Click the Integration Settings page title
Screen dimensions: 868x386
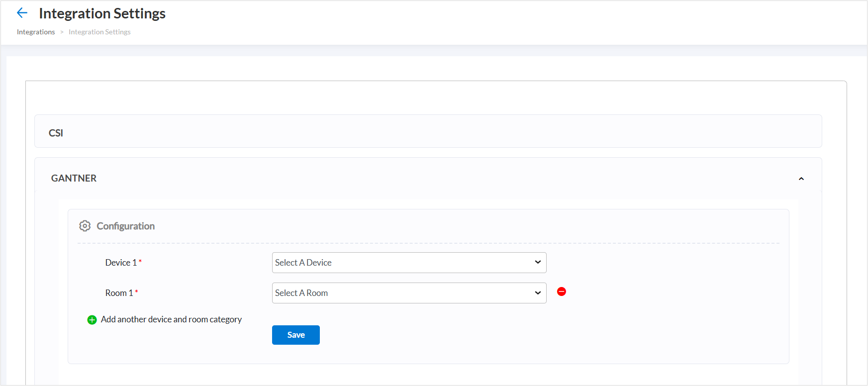coord(102,13)
